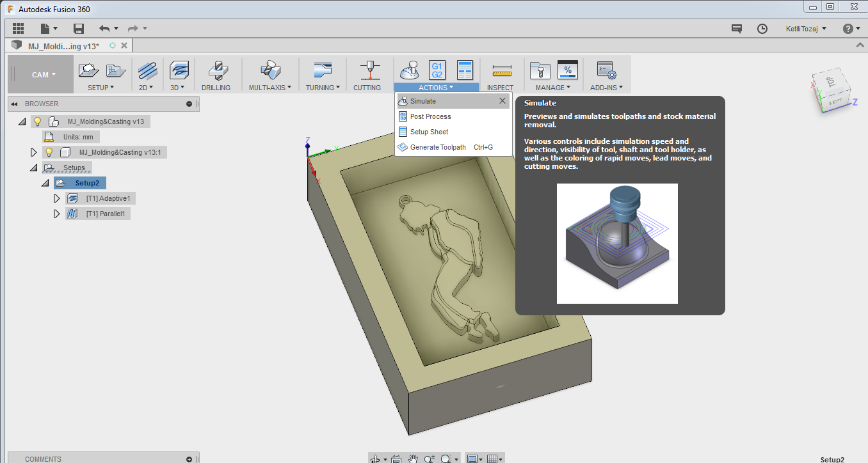Image resolution: width=868 pixels, height=463 pixels.
Task: Choose Setup Sheet from the Actions menu
Action: coord(453,132)
